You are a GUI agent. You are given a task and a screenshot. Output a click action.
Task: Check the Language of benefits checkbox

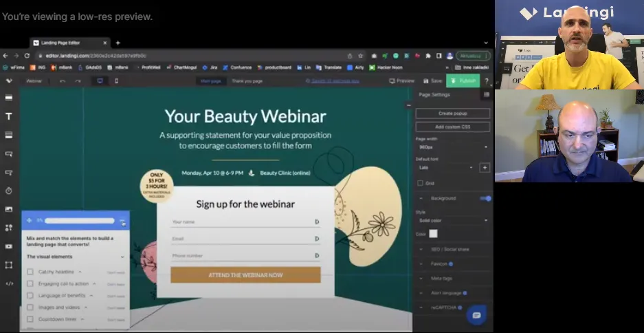point(30,296)
